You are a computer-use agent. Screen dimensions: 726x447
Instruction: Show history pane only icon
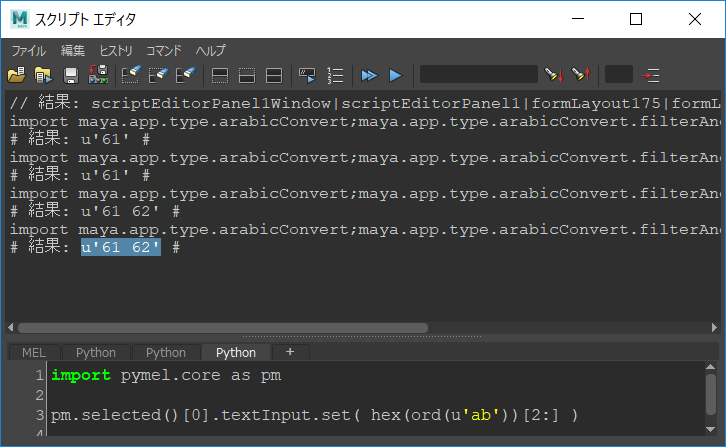click(219, 76)
